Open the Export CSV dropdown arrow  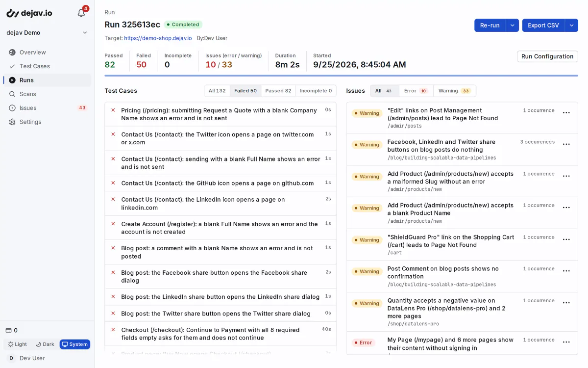pyautogui.click(x=571, y=26)
